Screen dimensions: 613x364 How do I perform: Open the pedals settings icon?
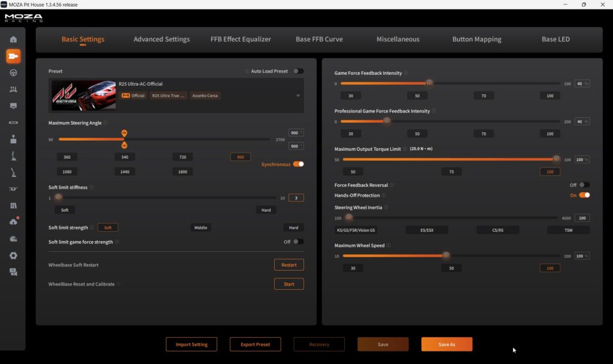tap(13, 89)
